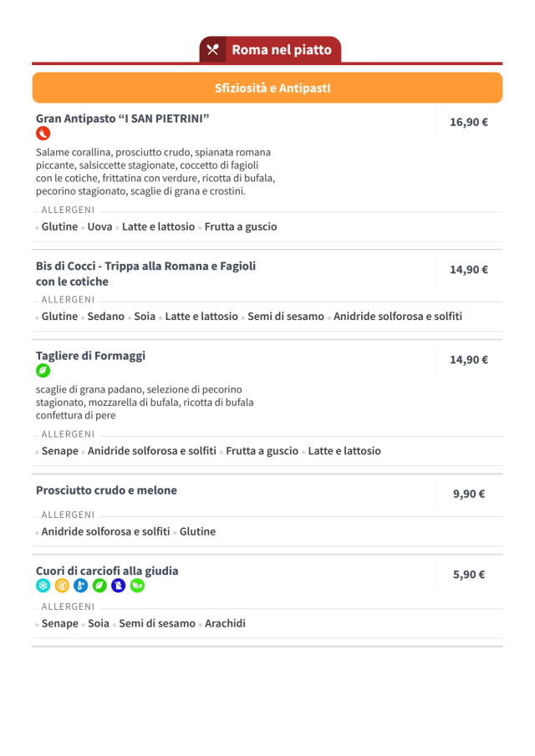Open the Gran Antipasto "I SAN PIETRINI" dish title
This screenshot has width=535, height=756.
tap(122, 119)
